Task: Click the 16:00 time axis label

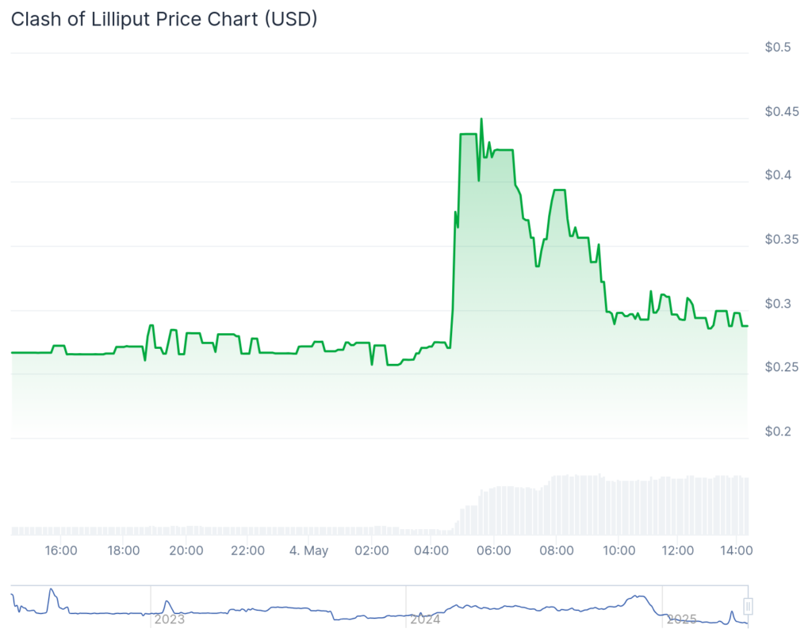Action: (61, 550)
